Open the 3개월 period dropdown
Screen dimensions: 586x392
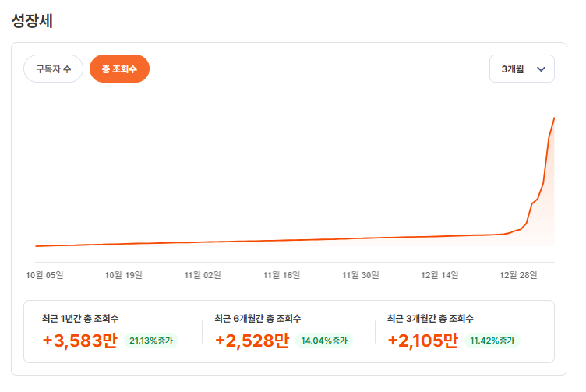point(521,69)
